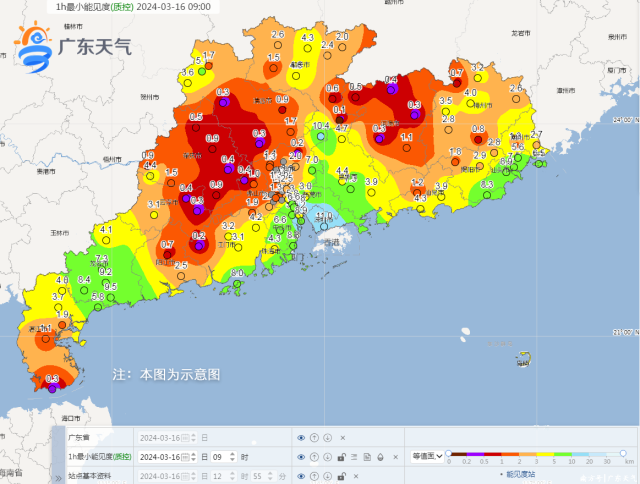This screenshot has height=484, width=640.
Task: Click the droplet opacity icon in 1h最小能见度 row
Action: [380, 457]
